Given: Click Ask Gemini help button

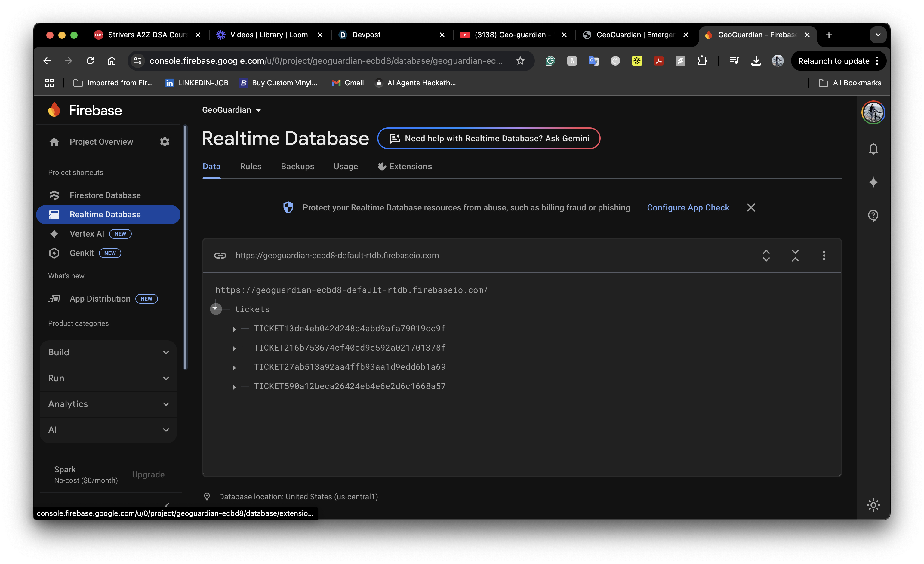Looking at the screenshot, I should coord(489,138).
